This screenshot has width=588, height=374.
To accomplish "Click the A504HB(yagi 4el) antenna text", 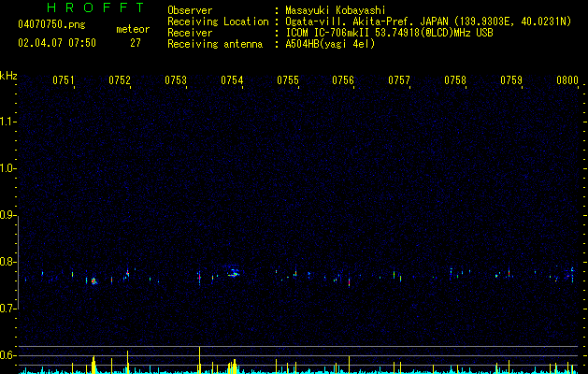I will 330,44.
